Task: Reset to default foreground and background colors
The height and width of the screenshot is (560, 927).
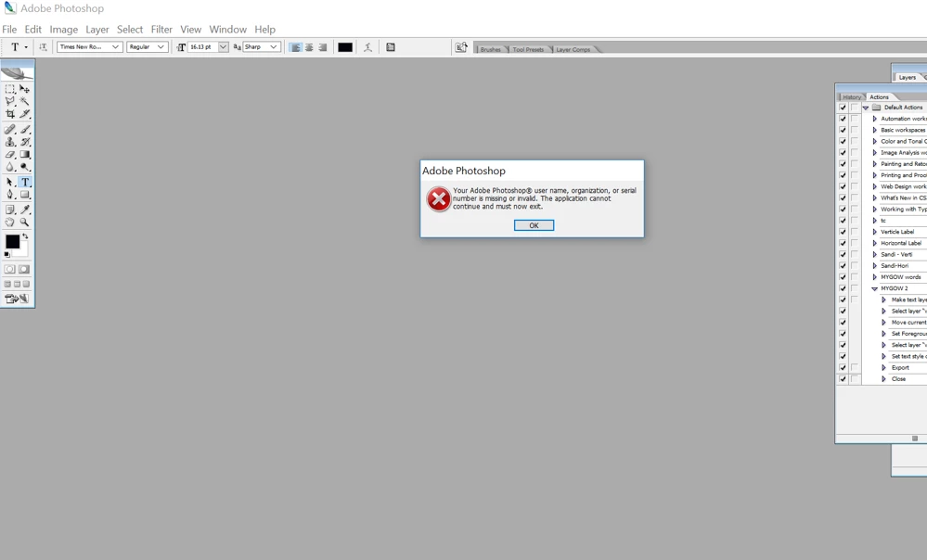Action: pos(7,255)
